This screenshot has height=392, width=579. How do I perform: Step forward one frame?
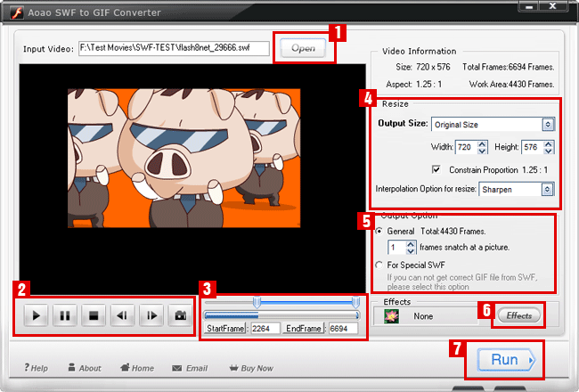[x=151, y=315]
